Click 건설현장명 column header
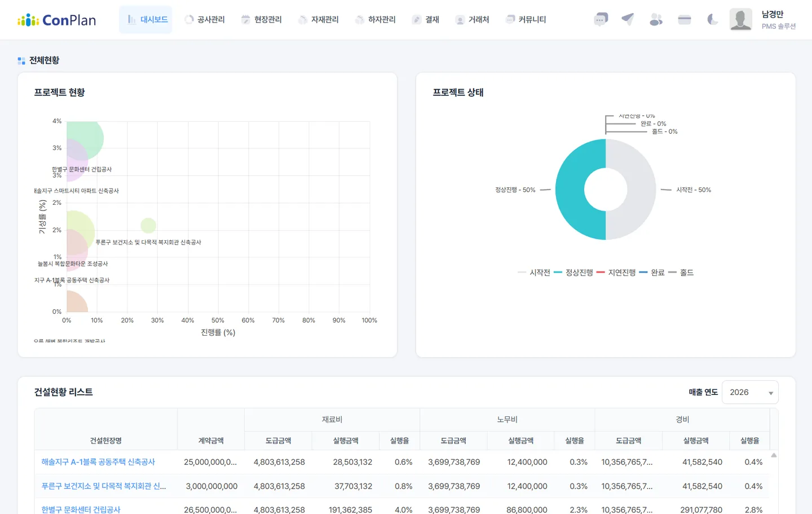 (105, 441)
